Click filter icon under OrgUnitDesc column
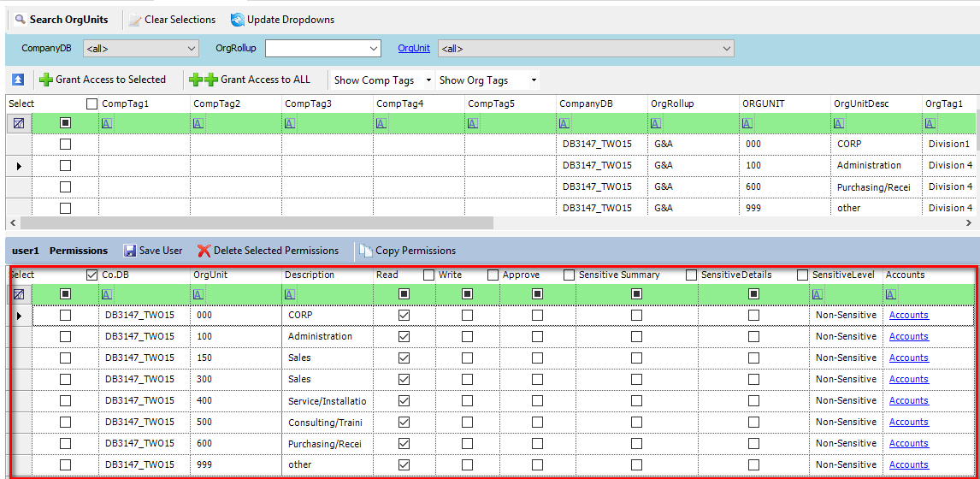This screenshot has height=479, width=980. pos(837,123)
